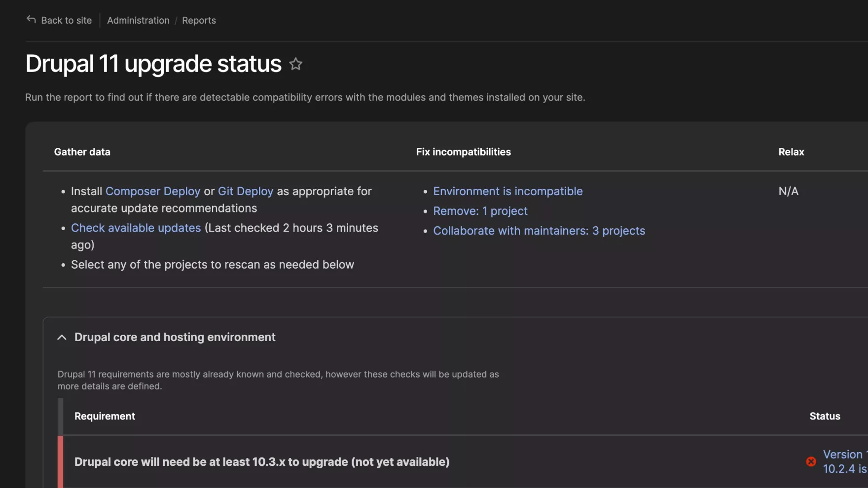Open Collaborate with maintainers: 3 projects
Viewport: 868px width, 488px height.
[x=539, y=231]
